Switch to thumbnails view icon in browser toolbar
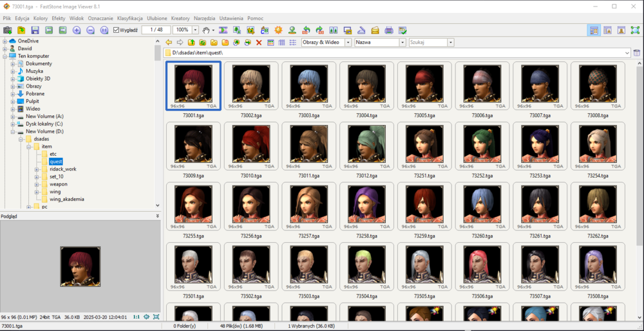The width and height of the screenshot is (644, 331). click(x=270, y=43)
